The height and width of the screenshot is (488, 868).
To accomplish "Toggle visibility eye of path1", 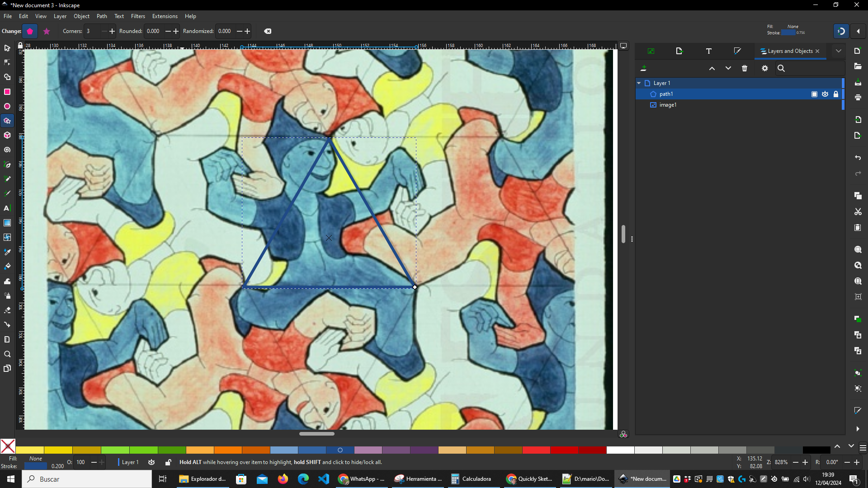I will (x=825, y=94).
